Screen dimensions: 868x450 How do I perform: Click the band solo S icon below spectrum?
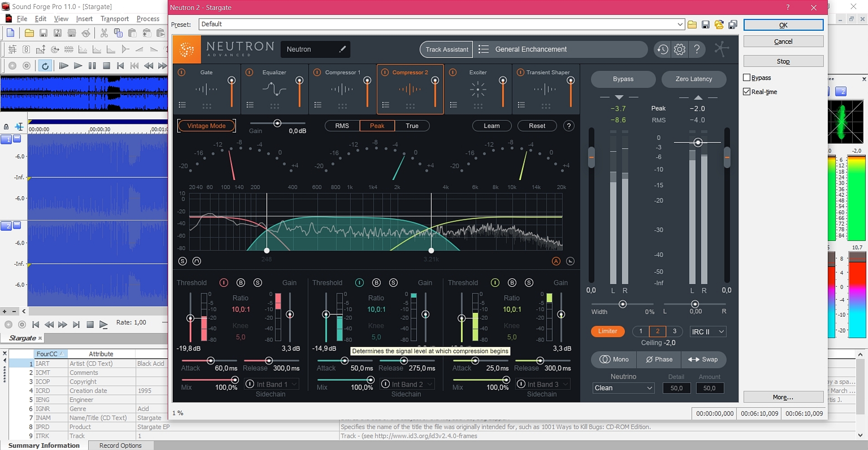click(x=183, y=261)
